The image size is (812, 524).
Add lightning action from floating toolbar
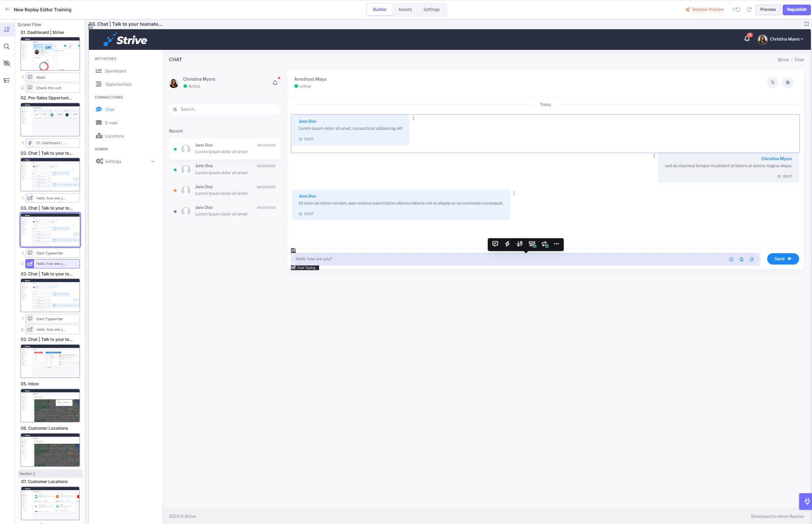507,244
